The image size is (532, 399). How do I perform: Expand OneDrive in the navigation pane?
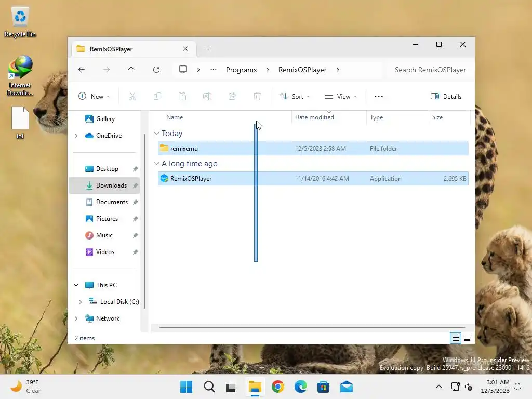(x=76, y=136)
